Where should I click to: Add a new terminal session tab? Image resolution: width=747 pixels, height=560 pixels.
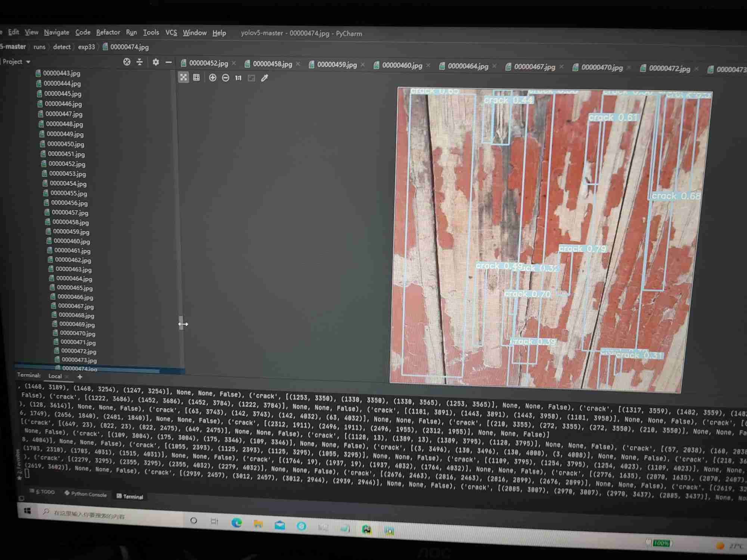(80, 376)
